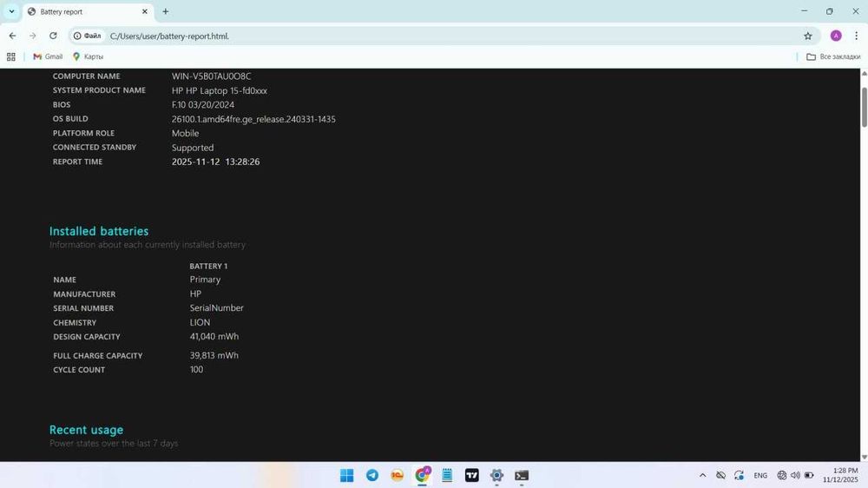Viewport: 868px width, 488px height.
Task: Open the Chrome three-dot menu
Action: pyautogui.click(x=856, y=36)
